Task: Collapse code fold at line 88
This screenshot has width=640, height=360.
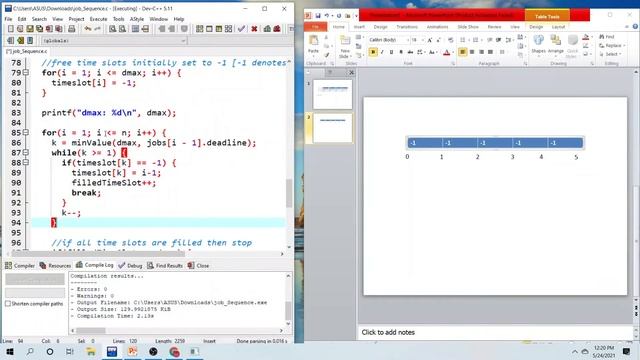Action: point(26,162)
